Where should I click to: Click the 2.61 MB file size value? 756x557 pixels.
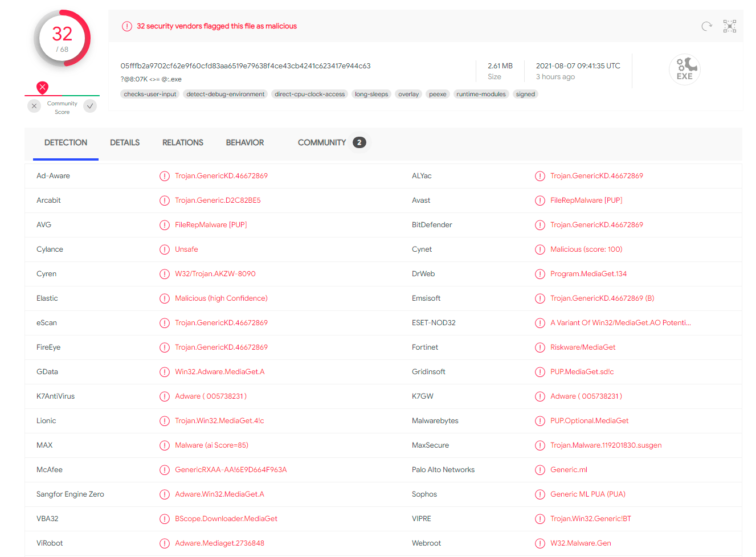click(x=500, y=66)
